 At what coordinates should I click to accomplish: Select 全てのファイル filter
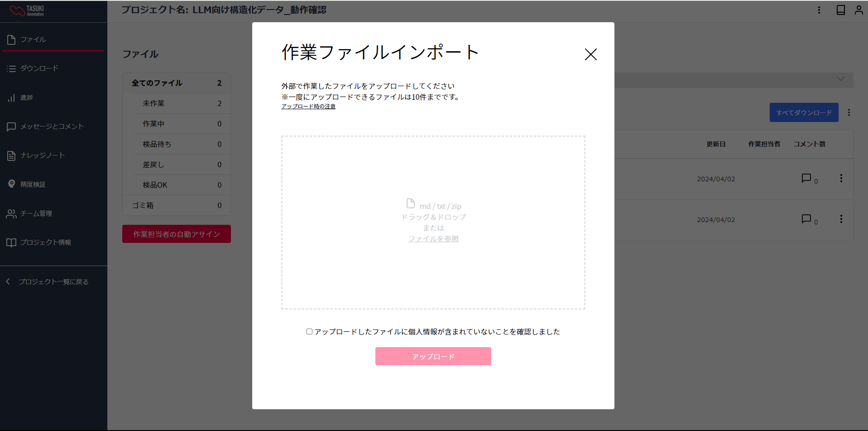(x=177, y=83)
